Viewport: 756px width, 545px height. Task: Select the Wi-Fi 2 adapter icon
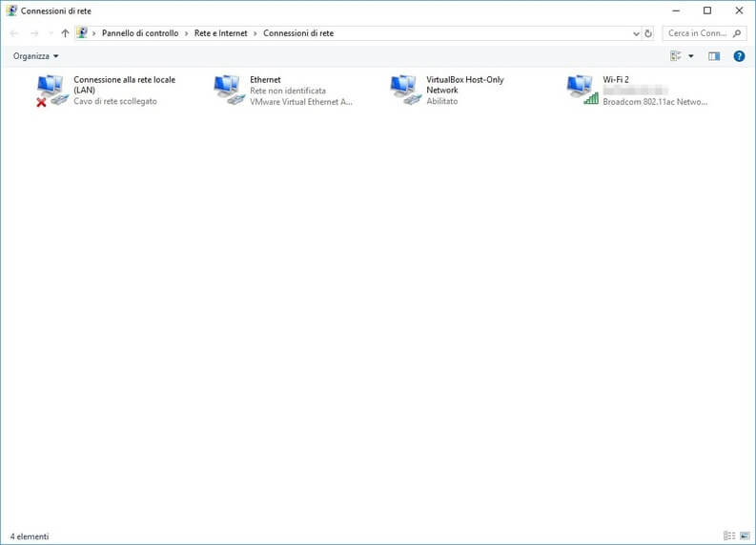pos(582,91)
